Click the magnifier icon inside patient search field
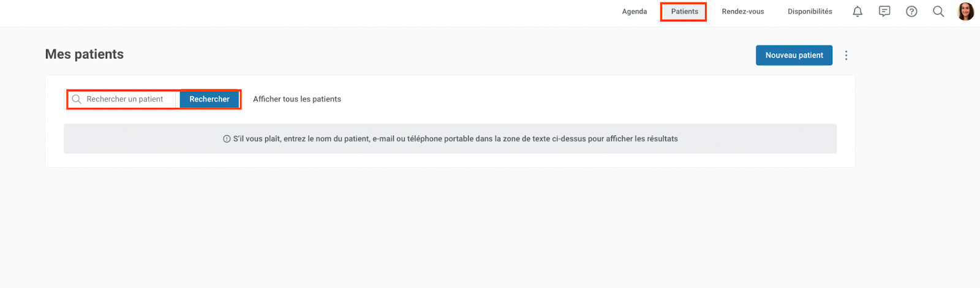 [77, 99]
